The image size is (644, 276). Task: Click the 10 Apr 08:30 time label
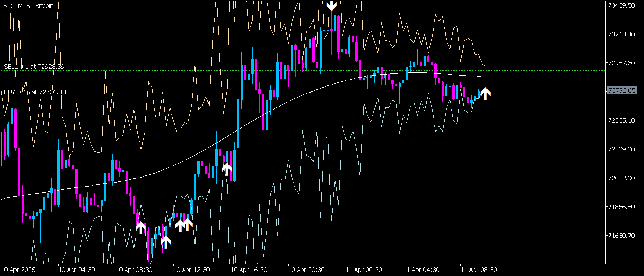134,270
